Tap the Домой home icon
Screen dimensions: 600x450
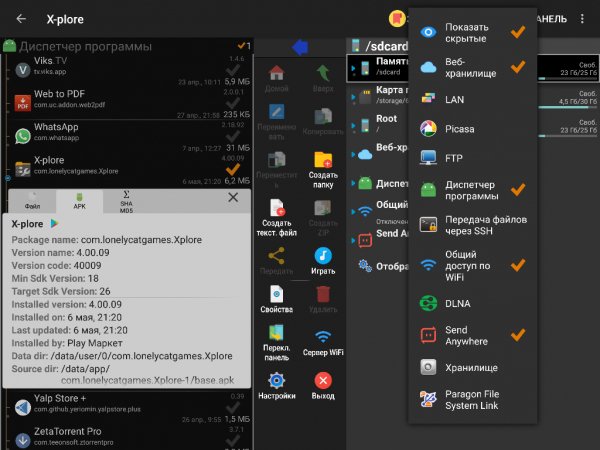tap(276, 73)
